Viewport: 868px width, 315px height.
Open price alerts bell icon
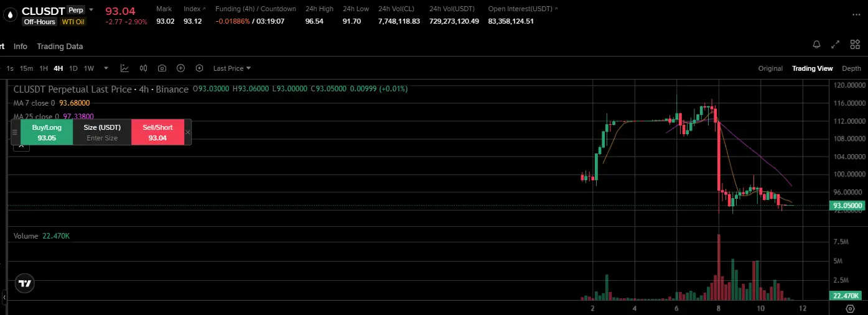coord(816,45)
